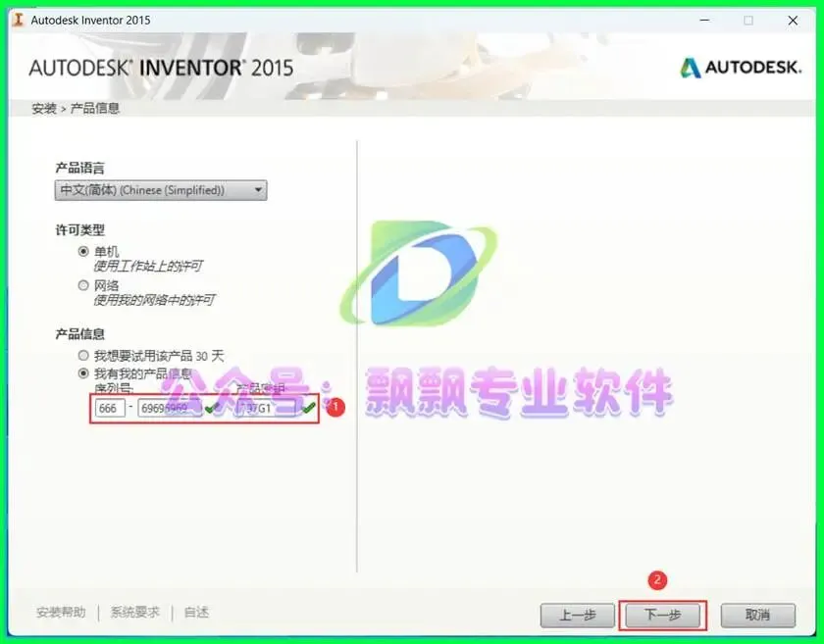Click the 使用工作站上的许可 description text
The width and height of the screenshot is (824, 644).
pyautogui.click(x=148, y=267)
